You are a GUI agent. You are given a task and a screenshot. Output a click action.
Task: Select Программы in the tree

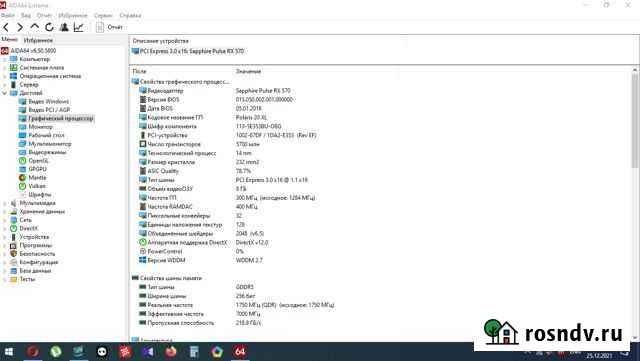pos(36,245)
